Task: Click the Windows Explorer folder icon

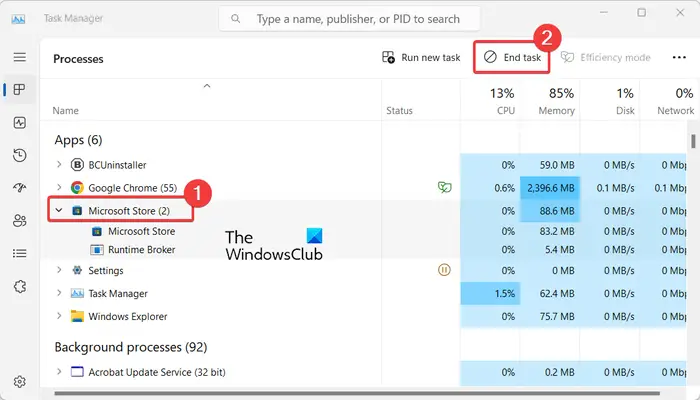Action: pos(77,316)
